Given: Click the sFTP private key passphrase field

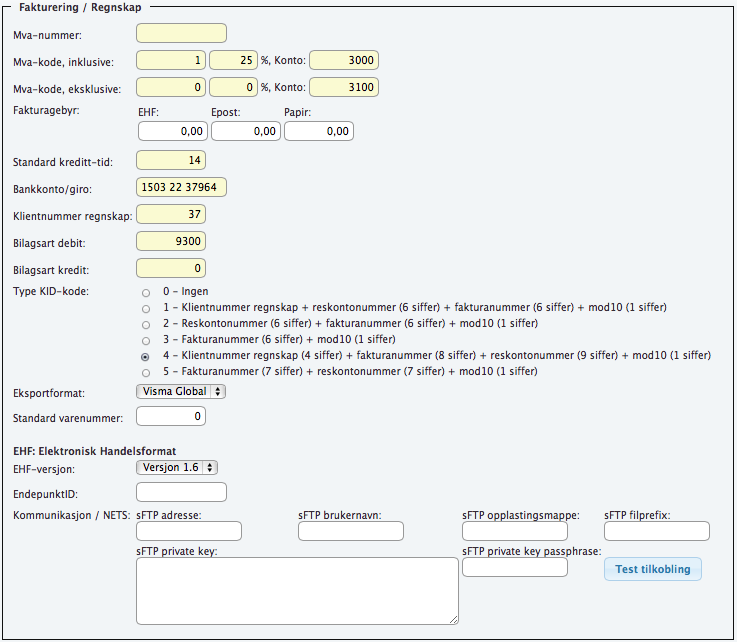Looking at the screenshot, I should (x=515, y=568).
